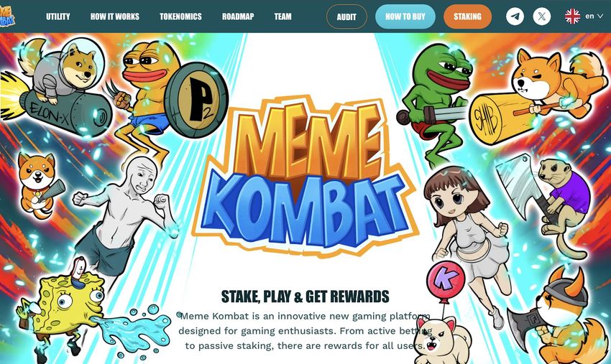
Task: Jump to the Roadmap section
Action: pyautogui.click(x=238, y=17)
